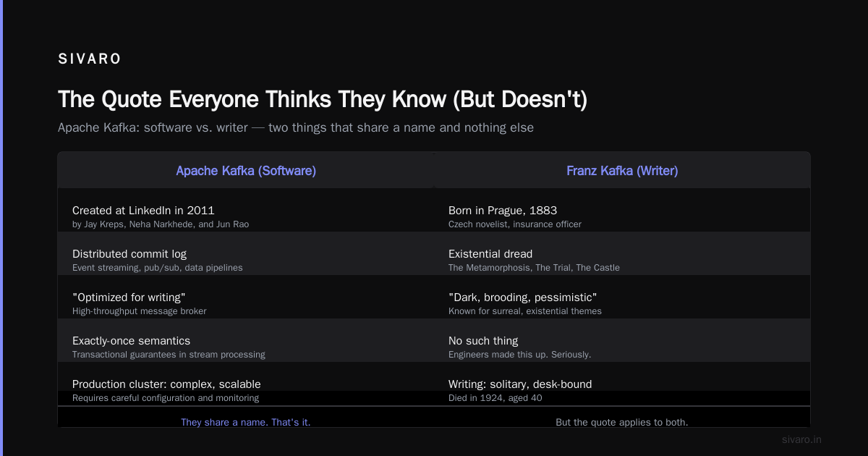
Task: Click "Created at LinkedIn in 2011" cell
Action: (x=143, y=211)
